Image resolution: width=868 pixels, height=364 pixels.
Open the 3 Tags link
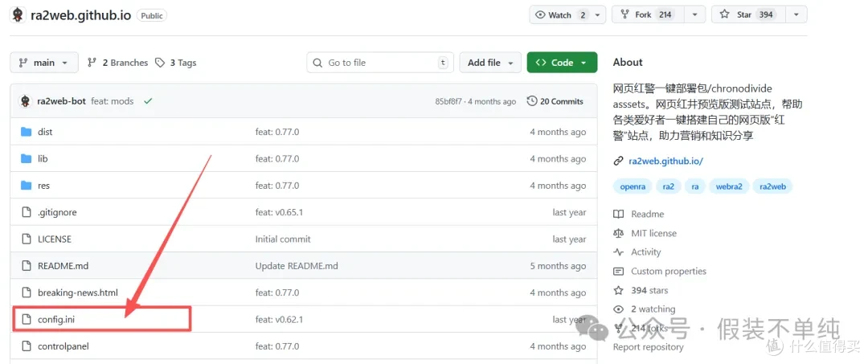tap(176, 63)
